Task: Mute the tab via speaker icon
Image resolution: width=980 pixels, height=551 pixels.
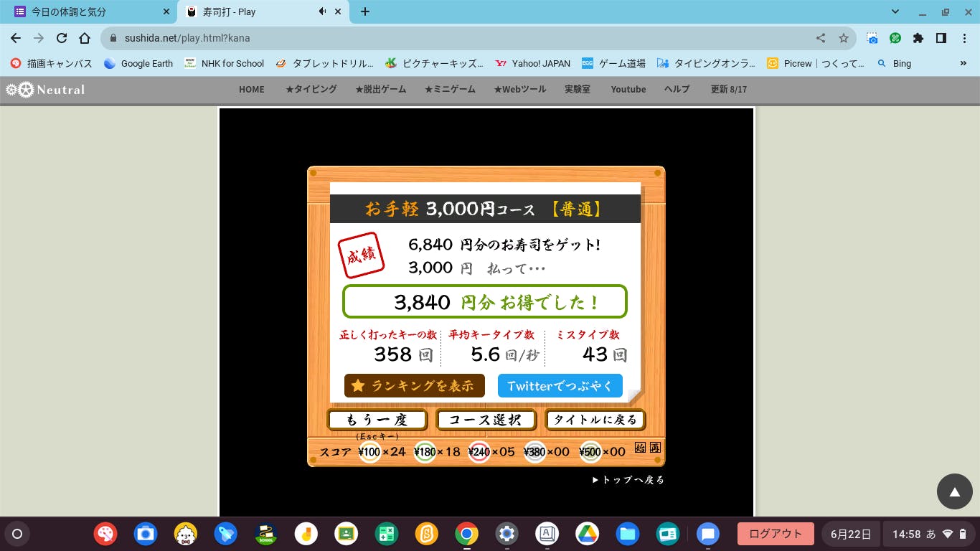Action: (x=323, y=11)
